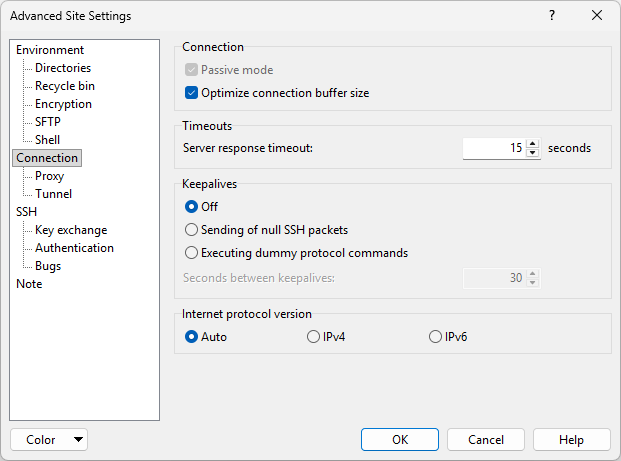Select Executing dummy protocol commands option
621x461 pixels.
[x=192, y=253]
